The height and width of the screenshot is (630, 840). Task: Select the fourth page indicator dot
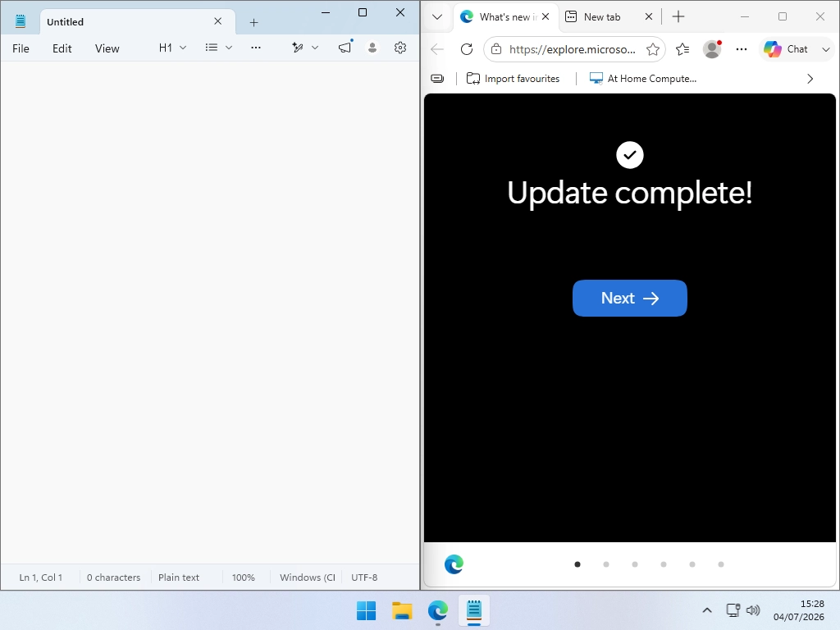(663, 564)
